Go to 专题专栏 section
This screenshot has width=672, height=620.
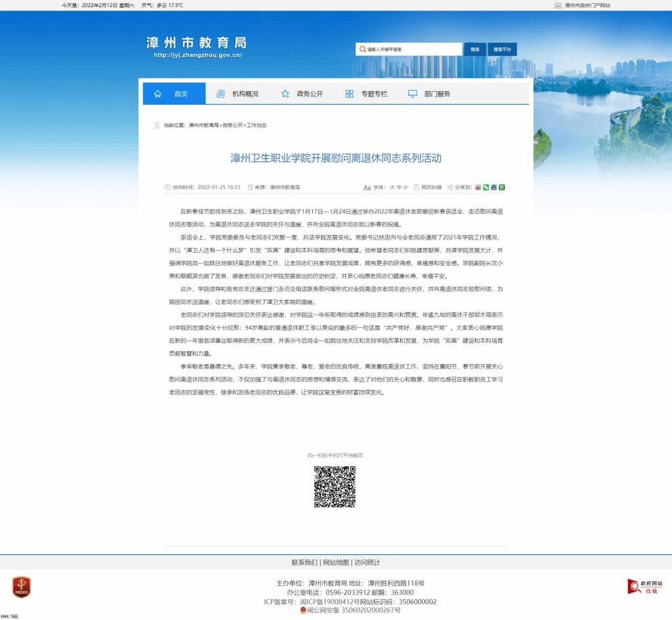[x=367, y=94]
